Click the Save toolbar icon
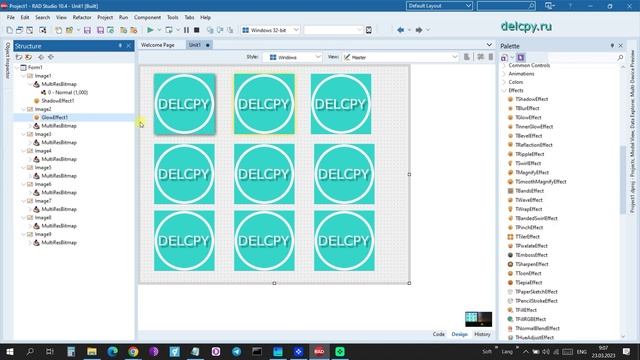The height and width of the screenshot is (360, 640). (87, 30)
